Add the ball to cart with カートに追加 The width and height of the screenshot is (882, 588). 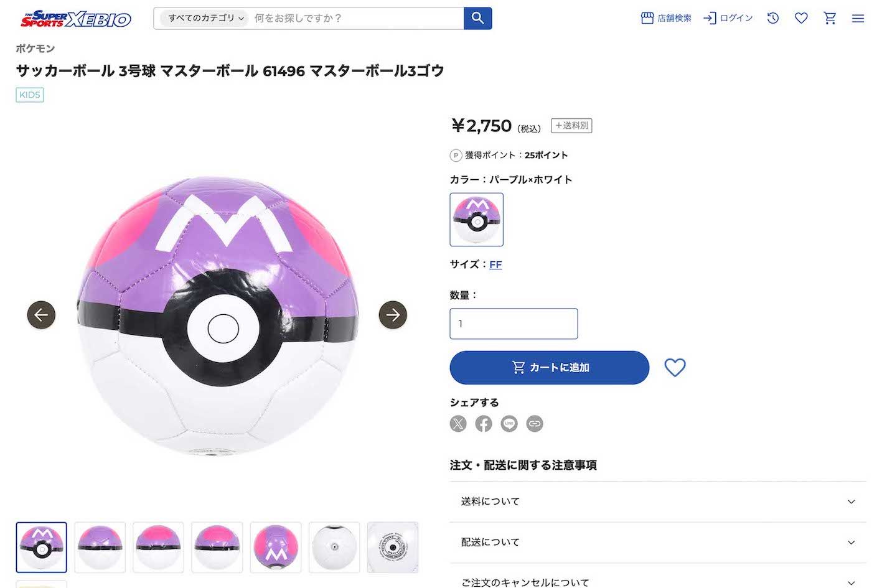pyautogui.click(x=548, y=367)
